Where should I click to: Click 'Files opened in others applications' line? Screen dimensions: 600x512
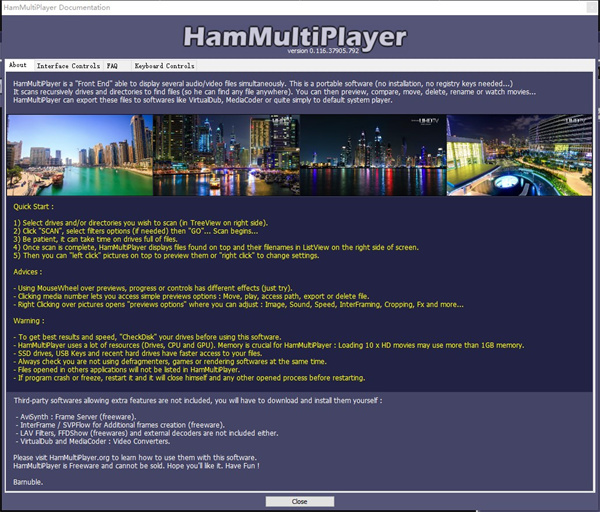coord(126,370)
